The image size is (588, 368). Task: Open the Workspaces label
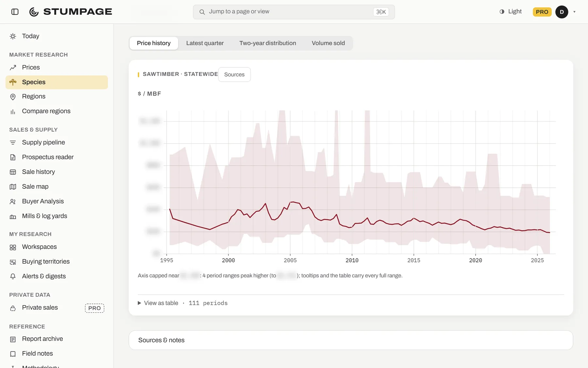pos(39,247)
